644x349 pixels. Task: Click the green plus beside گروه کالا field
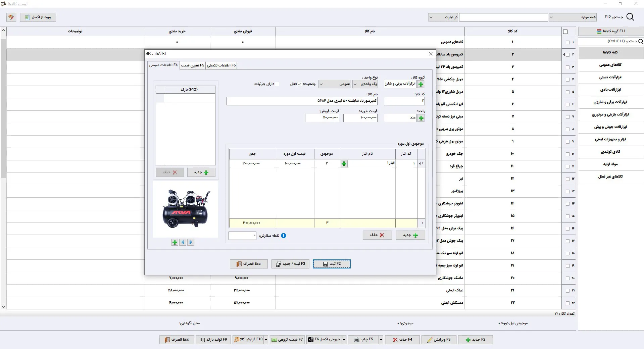[421, 84]
